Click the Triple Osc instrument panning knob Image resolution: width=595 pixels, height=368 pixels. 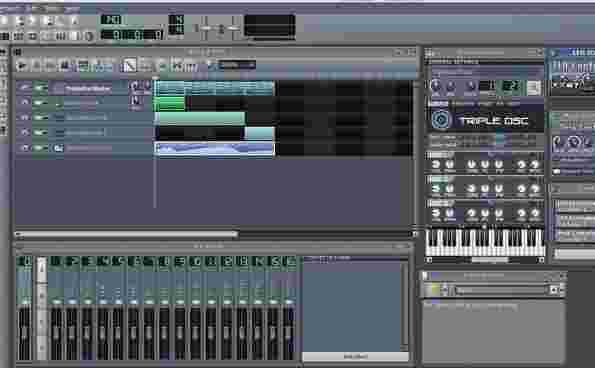451,86
